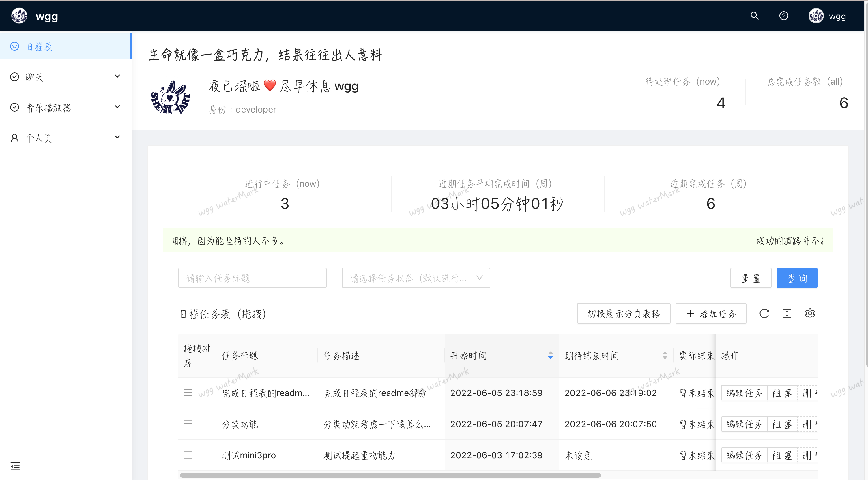Grab drag handle of 测试mini3pro row
Viewport: 868px width, 480px height.
[188, 455]
